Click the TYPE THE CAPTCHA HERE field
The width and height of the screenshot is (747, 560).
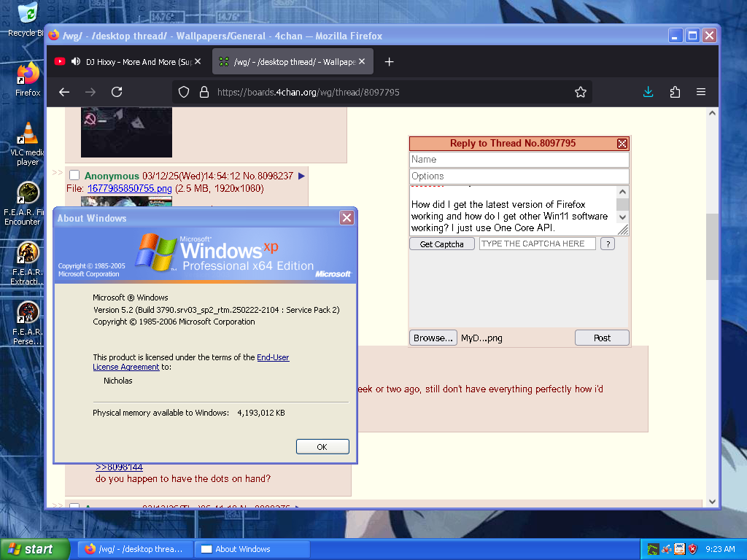coord(537,244)
